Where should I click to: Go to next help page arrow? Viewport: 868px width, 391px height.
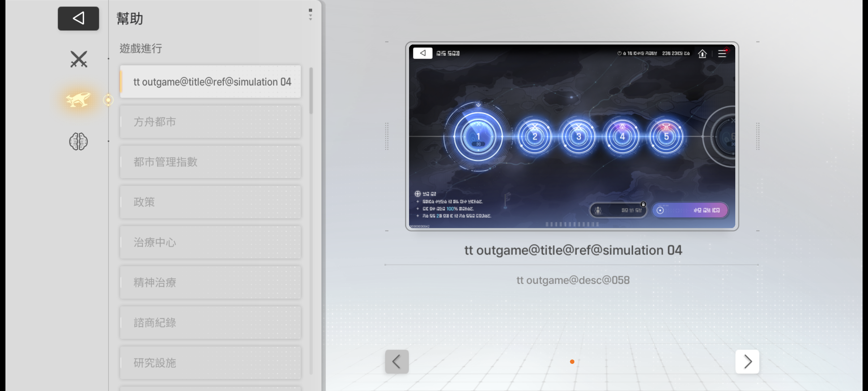747,361
